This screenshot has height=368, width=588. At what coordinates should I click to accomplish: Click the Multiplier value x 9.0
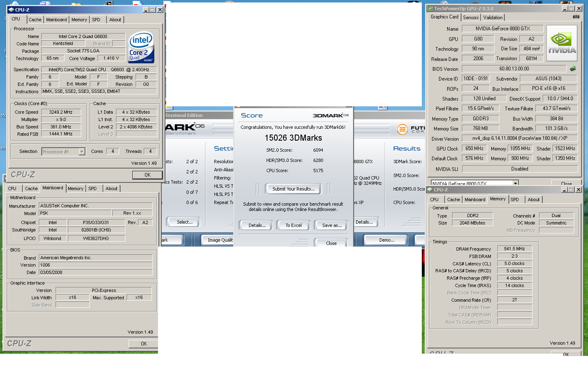[x=61, y=119]
